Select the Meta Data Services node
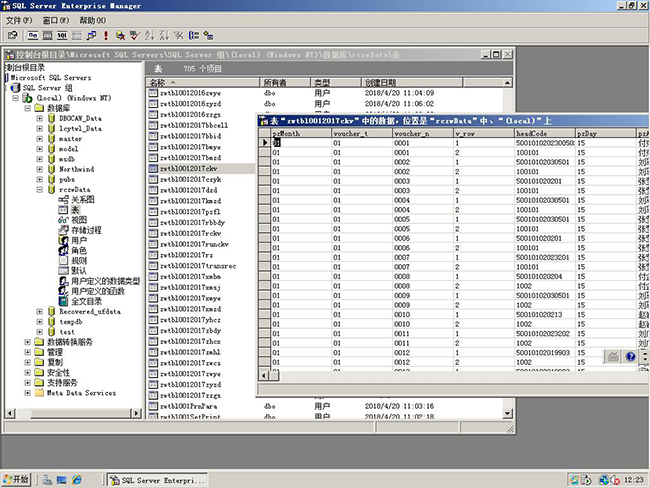This screenshot has width=650, height=488. (x=81, y=393)
